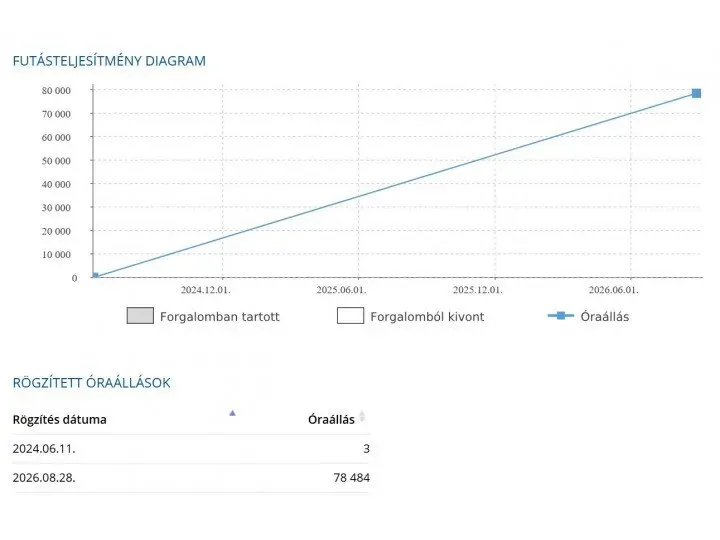Select the 2024.06.11. table row
This screenshot has width=720, height=540.
(x=191, y=449)
